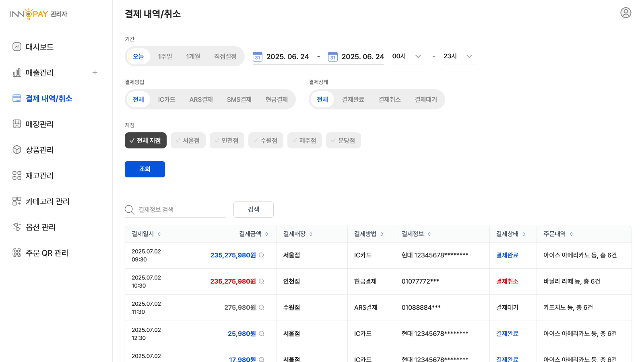This screenshot has height=362, width=644.
Task: Click the plus icon next to 매출관리
Action: tap(95, 72)
